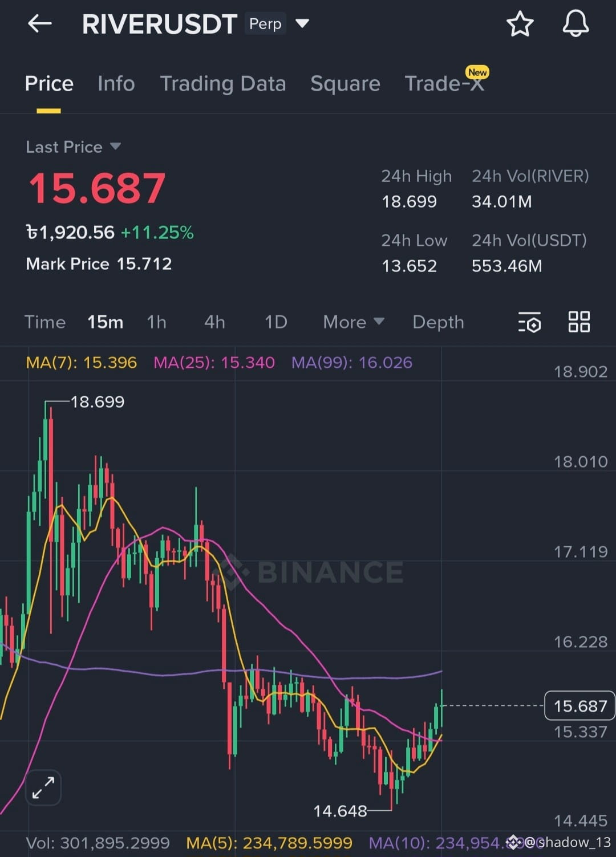This screenshot has width=616, height=857.
Task: Open the Square tab
Action: click(x=345, y=84)
